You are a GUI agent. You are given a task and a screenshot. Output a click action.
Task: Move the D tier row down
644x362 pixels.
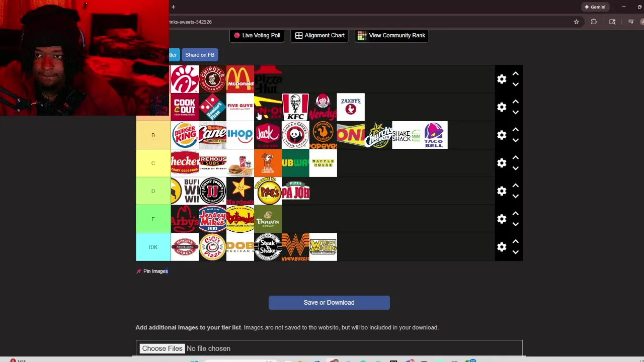515,197
